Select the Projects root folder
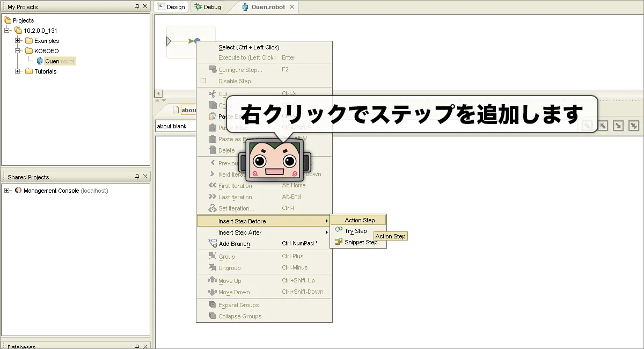 click(19, 20)
